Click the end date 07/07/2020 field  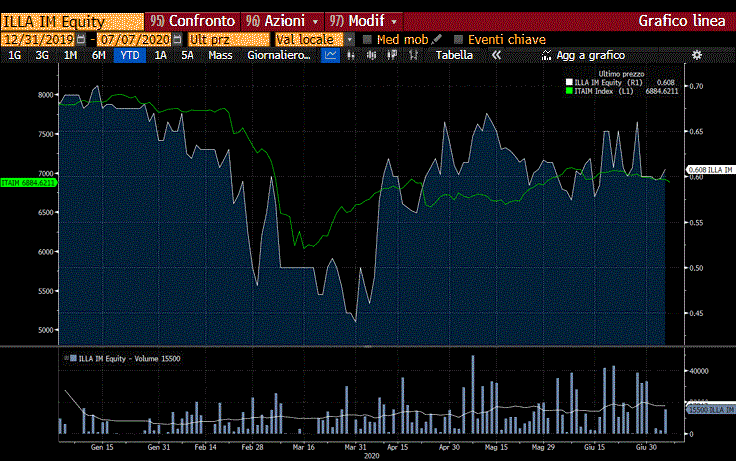135,39
